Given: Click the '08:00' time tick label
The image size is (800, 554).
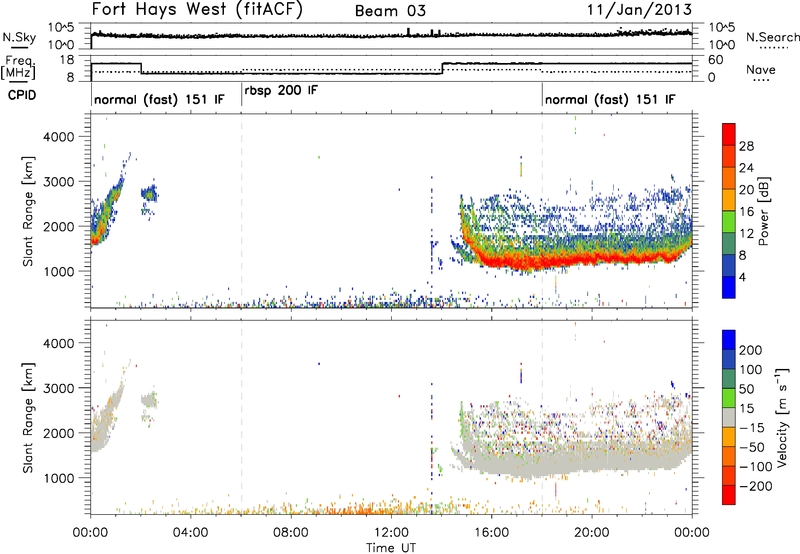Looking at the screenshot, I should coord(291,533).
